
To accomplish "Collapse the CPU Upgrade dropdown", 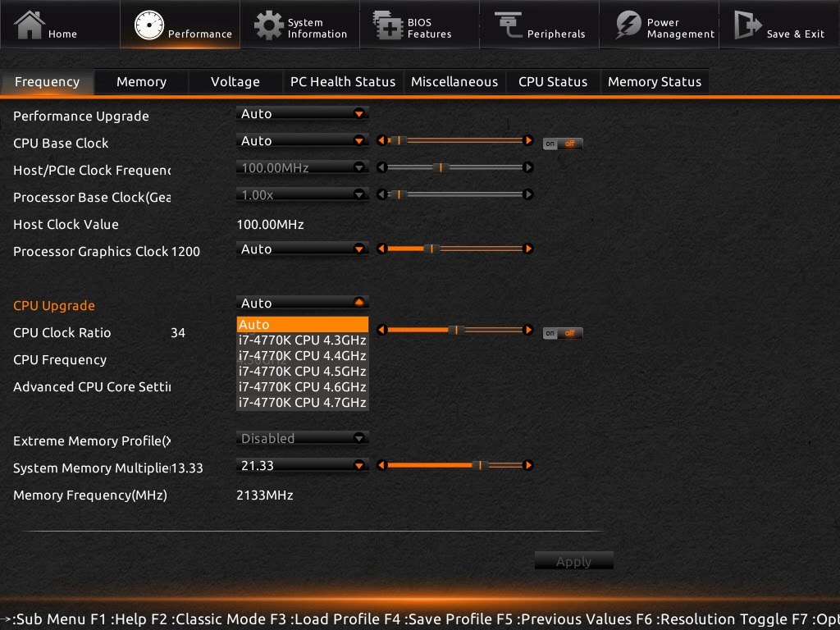I will [x=302, y=303].
